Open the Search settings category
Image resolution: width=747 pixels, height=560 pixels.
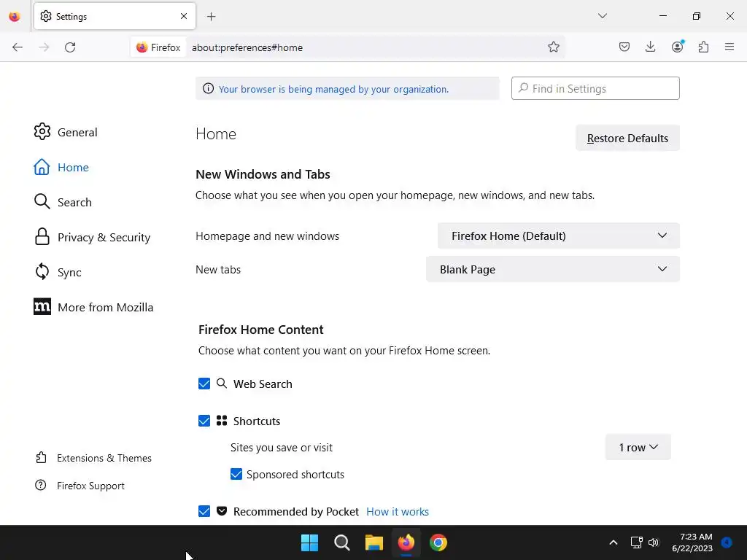point(63,202)
